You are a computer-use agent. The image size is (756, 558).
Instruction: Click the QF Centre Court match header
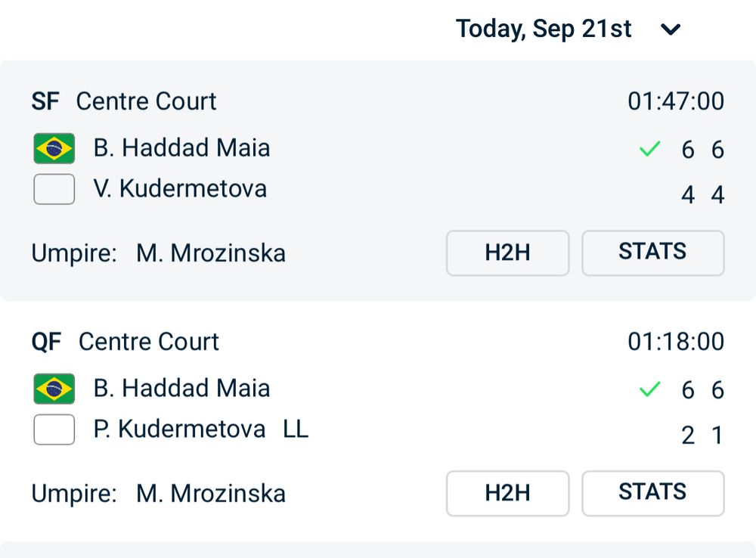[125, 342]
